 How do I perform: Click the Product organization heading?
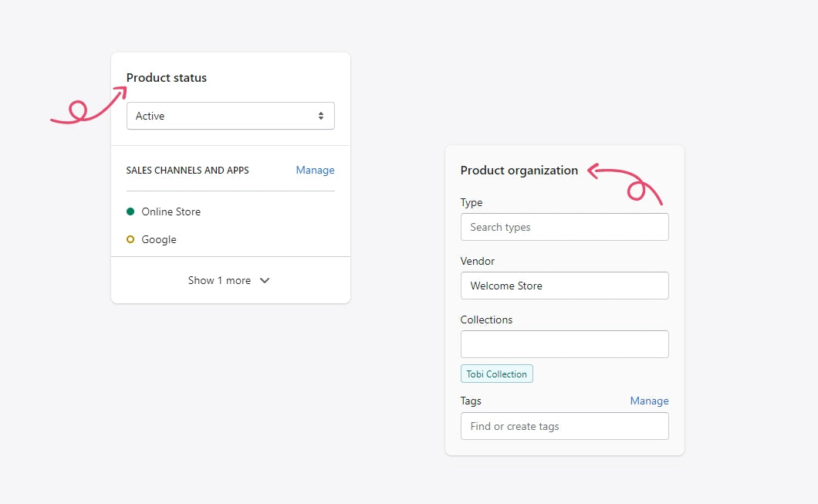click(519, 171)
